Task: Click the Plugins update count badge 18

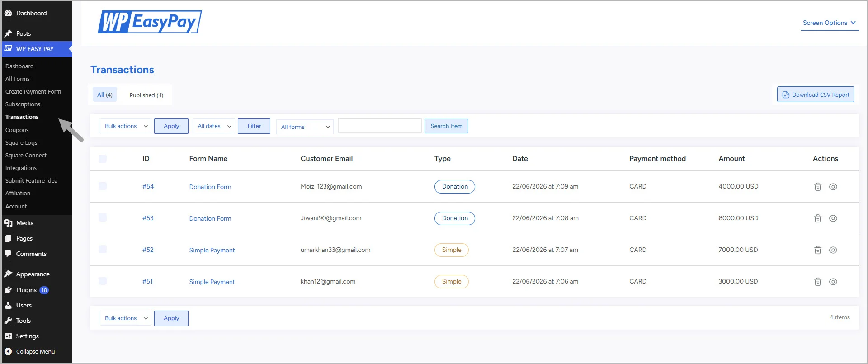Action: pyautogui.click(x=44, y=290)
